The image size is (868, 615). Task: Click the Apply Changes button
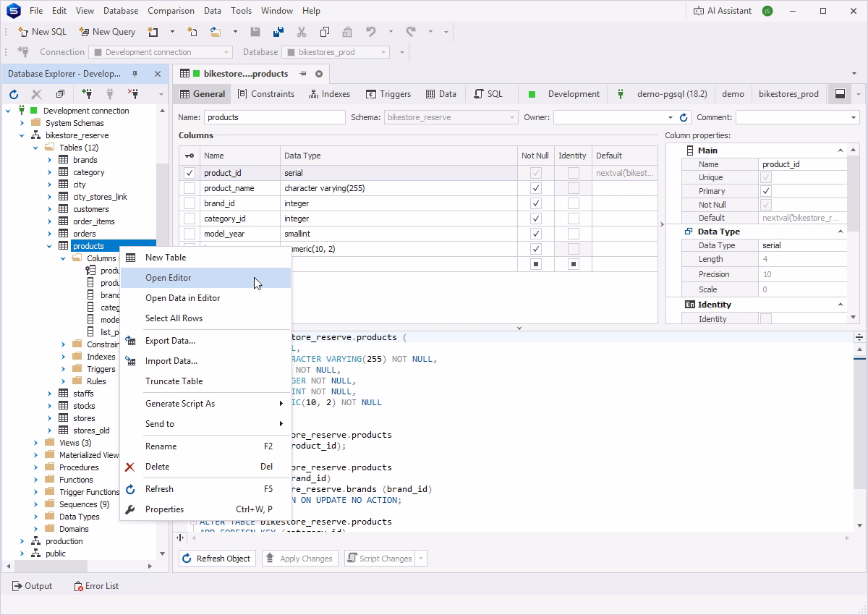[x=299, y=559]
